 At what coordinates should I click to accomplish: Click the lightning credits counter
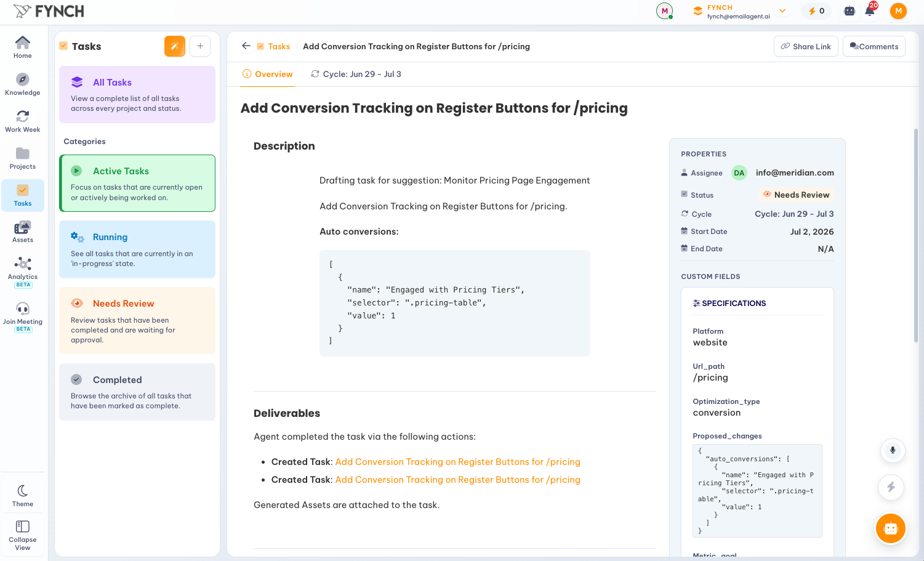click(x=816, y=10)
